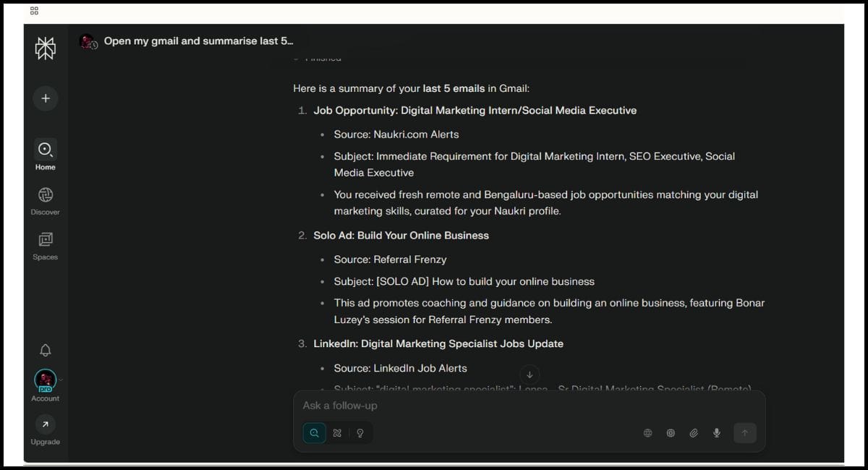Click the Upgrade button
Image resolution: width=868 pixels, height=470 pixels.
[x=45, y=430]
